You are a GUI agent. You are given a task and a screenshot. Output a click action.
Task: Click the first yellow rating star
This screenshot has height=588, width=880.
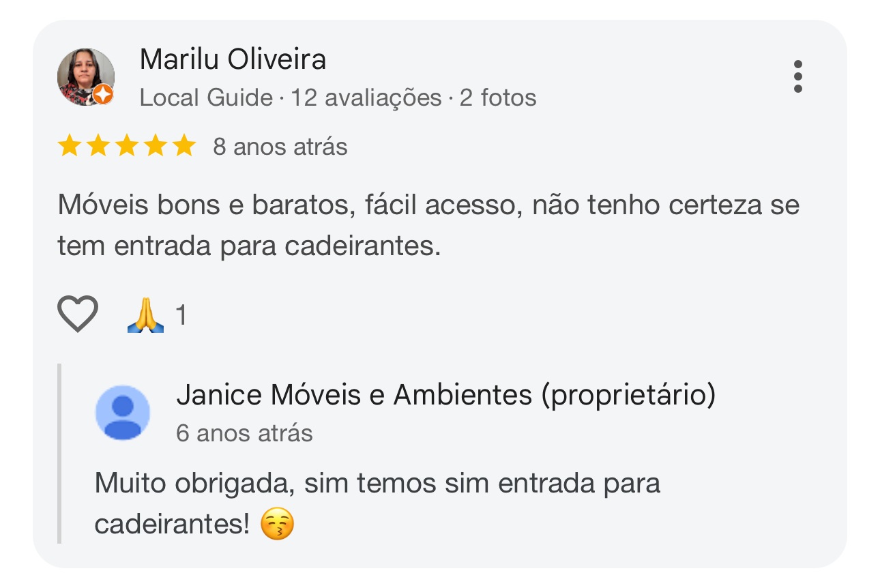(x=69, y=146)
